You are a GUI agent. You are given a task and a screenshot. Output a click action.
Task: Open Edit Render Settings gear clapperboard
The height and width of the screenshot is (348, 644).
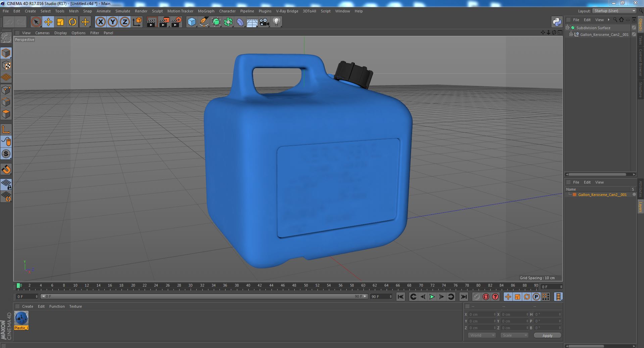(x=177, y=22)
